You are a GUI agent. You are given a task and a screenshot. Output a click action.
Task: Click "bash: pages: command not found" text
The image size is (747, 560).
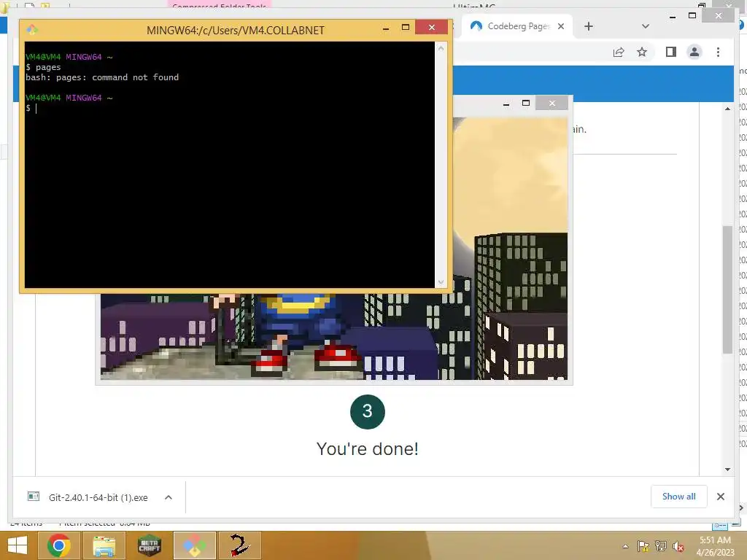[102, 77]
